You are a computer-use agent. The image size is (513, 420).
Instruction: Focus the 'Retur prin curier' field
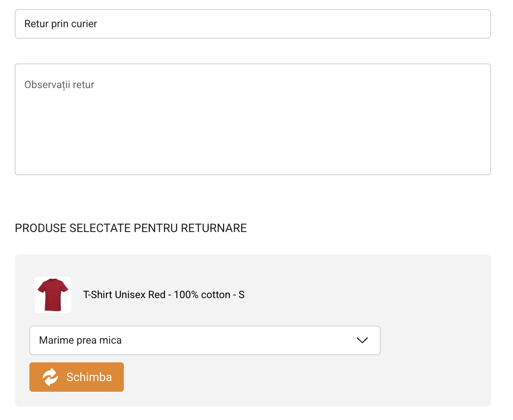point(253,24)
